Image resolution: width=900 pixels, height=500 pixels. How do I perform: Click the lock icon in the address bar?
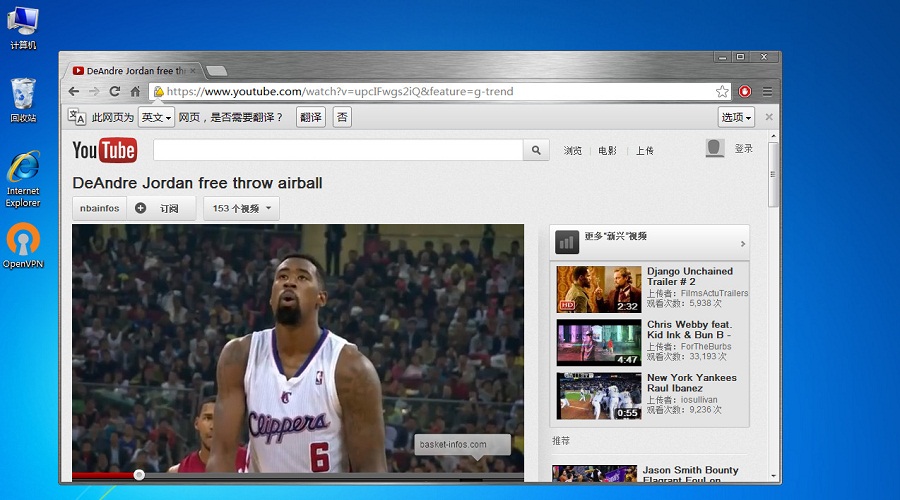pyautogui.click(x=158, y=91)
